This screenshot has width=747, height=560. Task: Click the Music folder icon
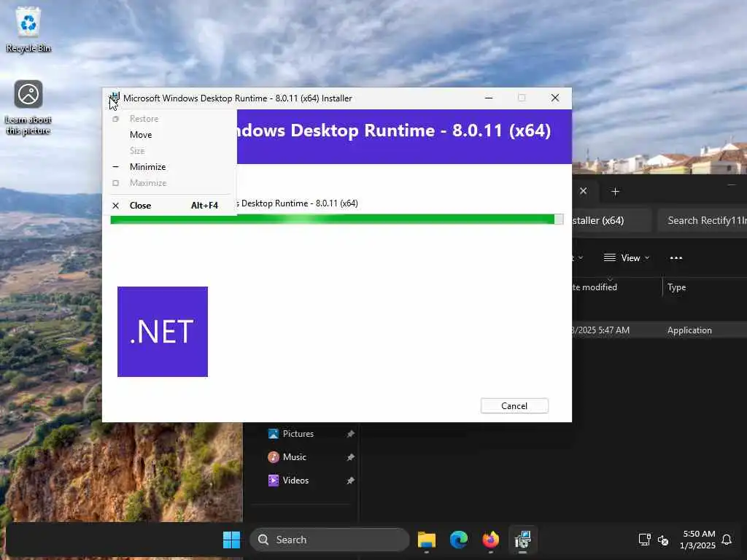pos(273,457)
